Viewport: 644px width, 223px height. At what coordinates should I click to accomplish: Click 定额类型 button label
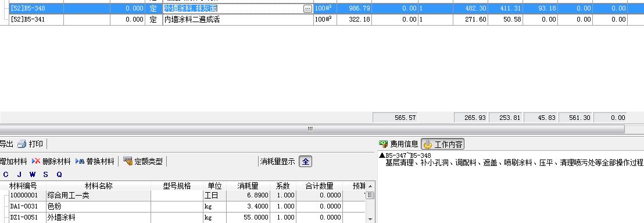tap(149, 162)
